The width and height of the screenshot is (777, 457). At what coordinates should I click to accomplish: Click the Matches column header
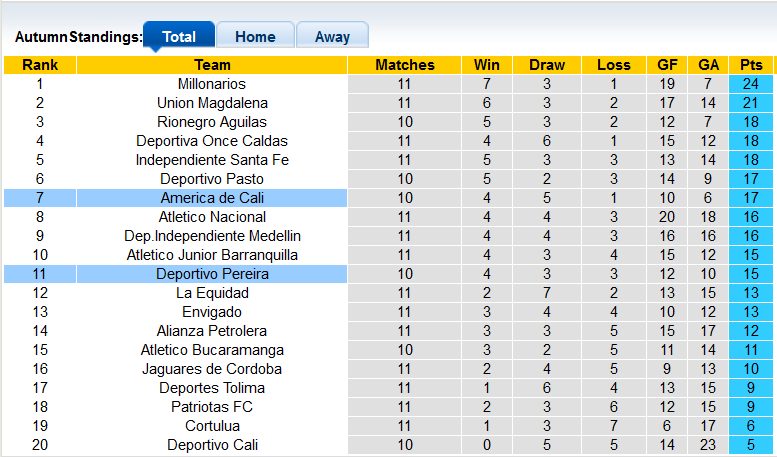pyautogui.click(x=404, y=65)
